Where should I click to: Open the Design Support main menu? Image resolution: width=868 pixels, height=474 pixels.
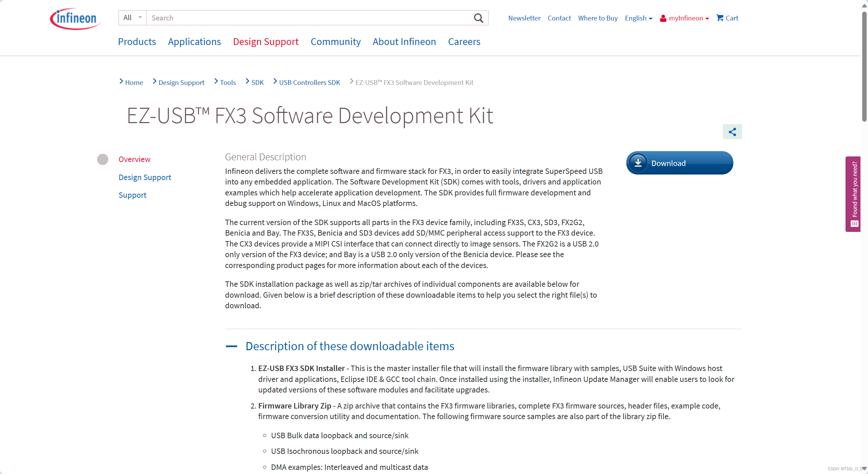click(266, 42)
